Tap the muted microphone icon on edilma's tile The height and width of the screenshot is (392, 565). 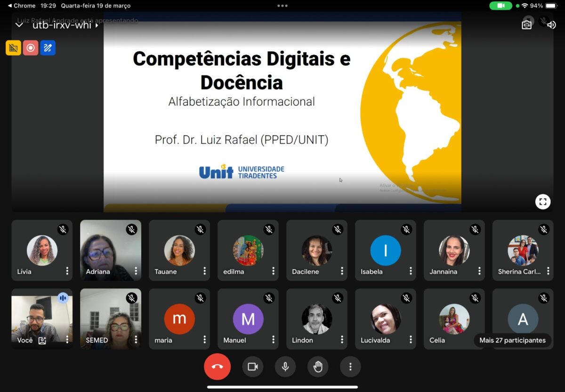coord(268,229)
